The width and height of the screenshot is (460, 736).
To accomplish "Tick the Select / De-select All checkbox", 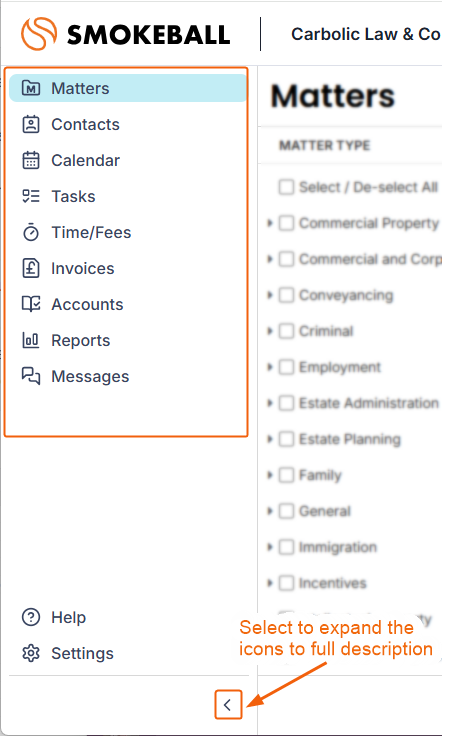I will pyautogui.click(x=286, y=187).
